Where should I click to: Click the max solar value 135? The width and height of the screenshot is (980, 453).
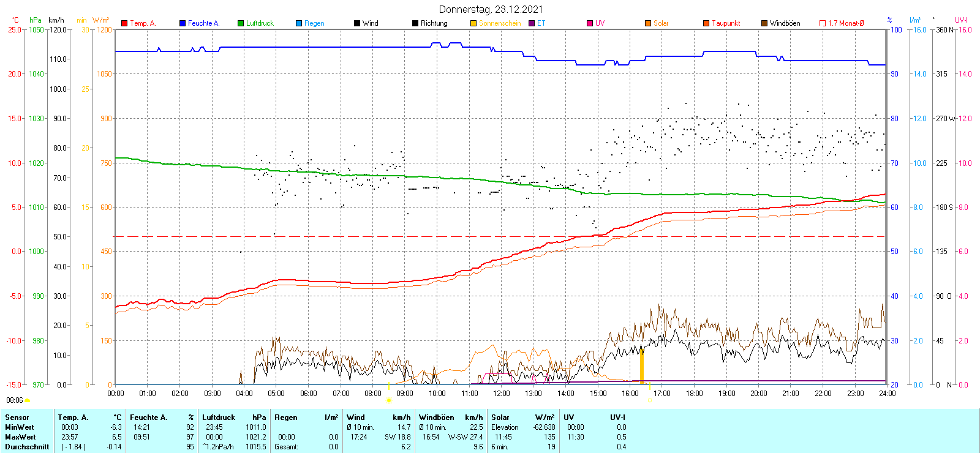(549, 437)
